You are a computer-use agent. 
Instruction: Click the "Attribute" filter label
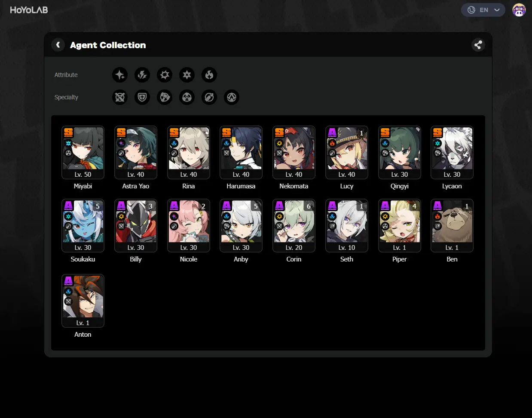pos(66,75)
